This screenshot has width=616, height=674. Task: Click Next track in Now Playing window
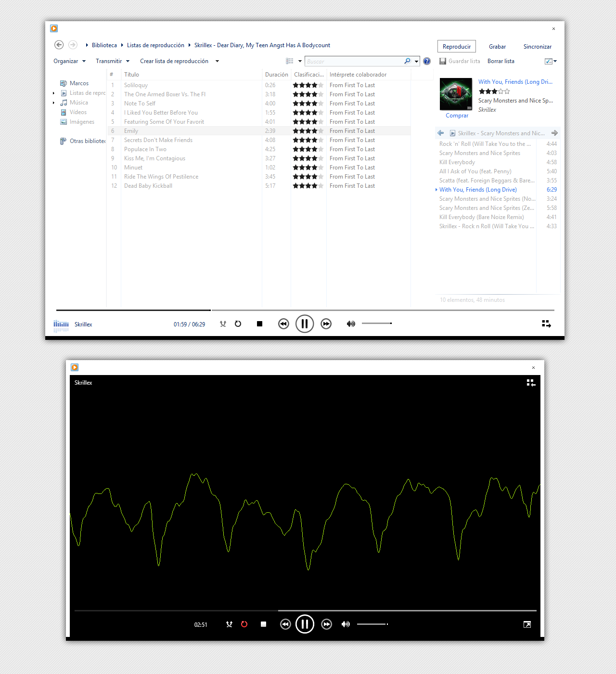tap(326, 624)
